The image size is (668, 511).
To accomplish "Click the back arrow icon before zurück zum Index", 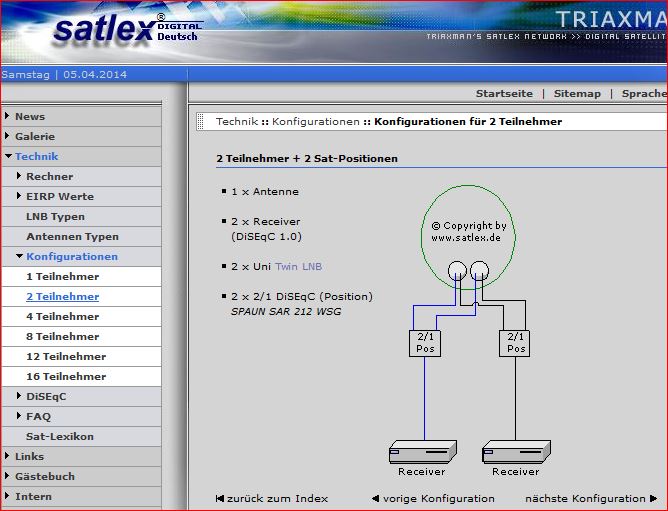I will click(x=220, y=498).
